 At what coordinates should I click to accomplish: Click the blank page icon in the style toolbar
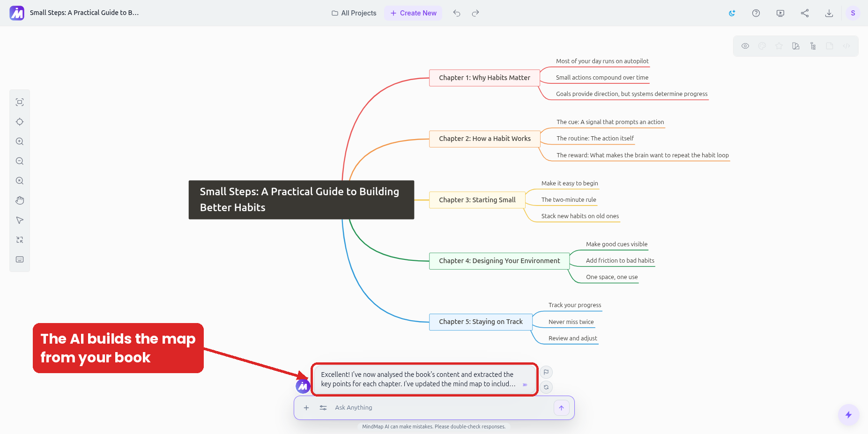[830, 46]
